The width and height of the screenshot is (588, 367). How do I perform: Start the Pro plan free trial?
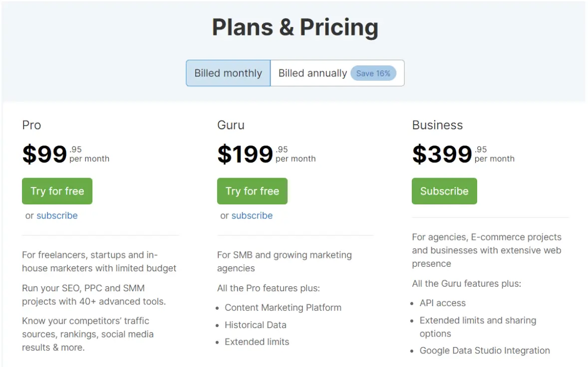coord(57,191)
